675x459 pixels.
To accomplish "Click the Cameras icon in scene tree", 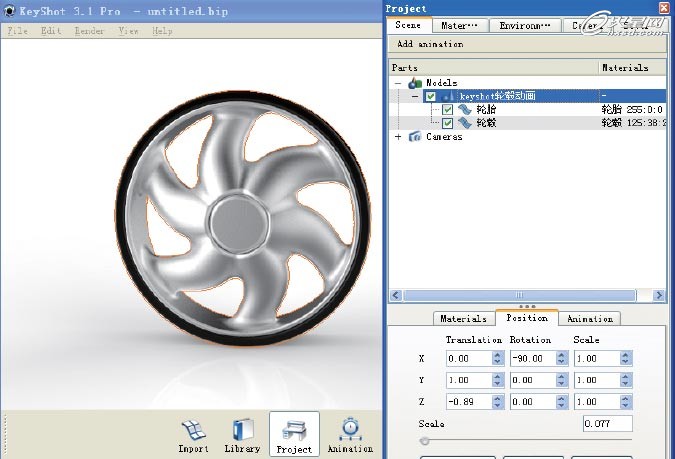I will (x=415, y=137).
